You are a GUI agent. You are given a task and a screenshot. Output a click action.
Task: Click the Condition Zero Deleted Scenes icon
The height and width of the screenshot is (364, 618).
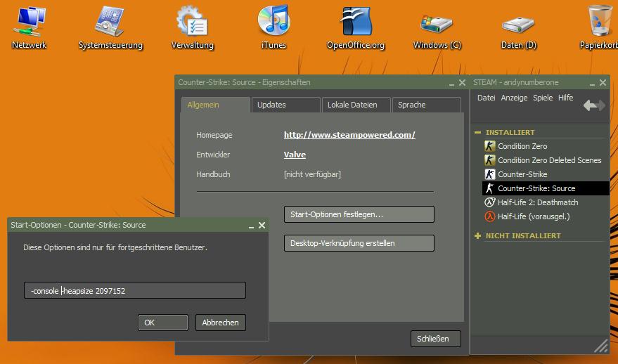[489, 160]
